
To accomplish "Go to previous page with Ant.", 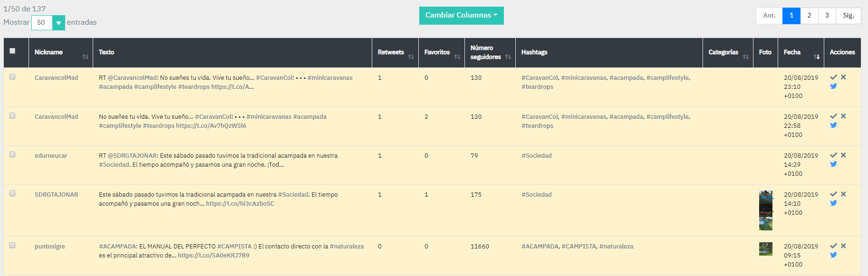I will tap(769, 16).
